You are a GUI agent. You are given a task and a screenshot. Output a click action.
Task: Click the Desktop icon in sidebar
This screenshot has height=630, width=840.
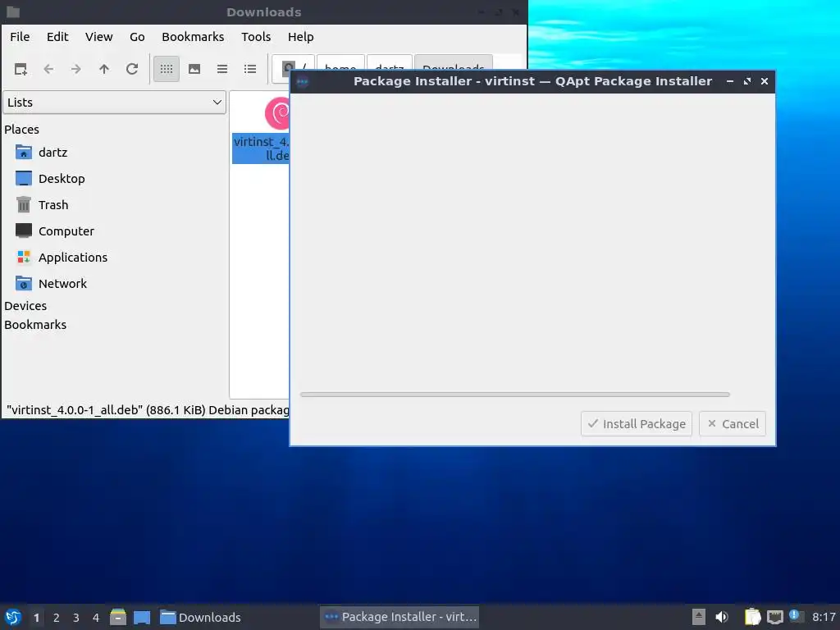click(24, 178)
